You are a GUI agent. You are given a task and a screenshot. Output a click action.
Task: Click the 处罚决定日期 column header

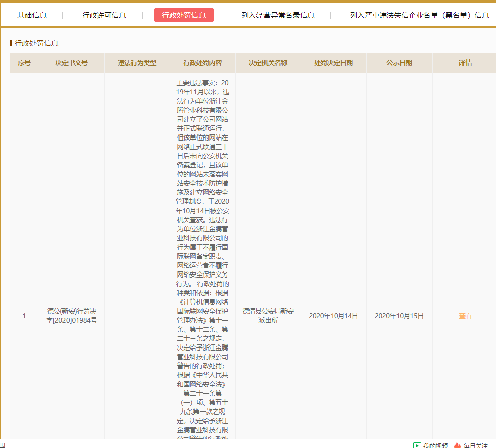334,63
